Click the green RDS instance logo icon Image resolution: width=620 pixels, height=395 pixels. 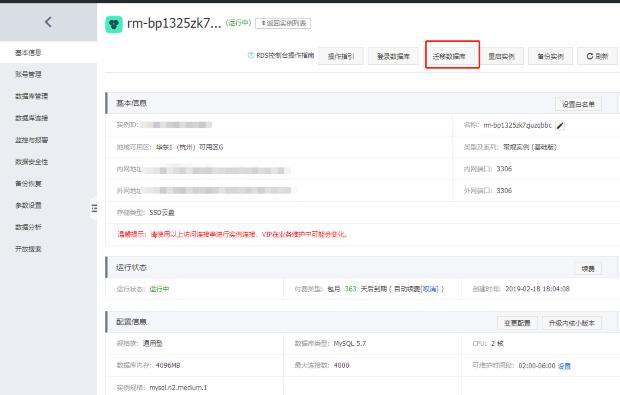[x=114, y=24]
